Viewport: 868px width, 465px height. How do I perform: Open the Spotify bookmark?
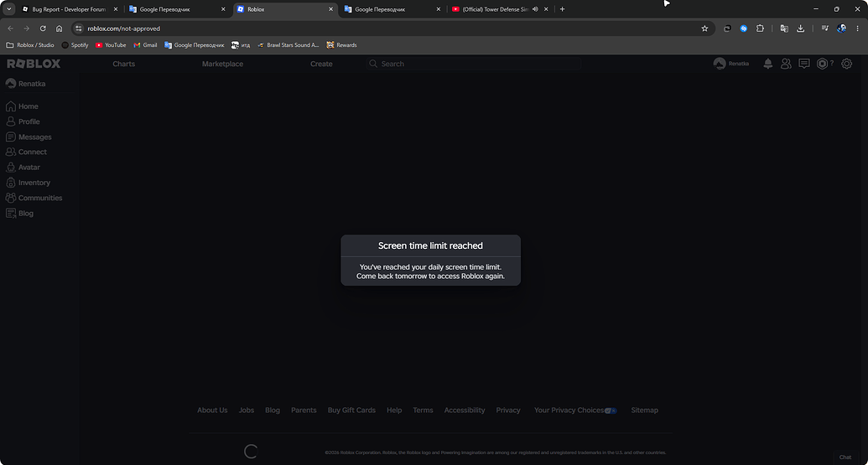75,44
